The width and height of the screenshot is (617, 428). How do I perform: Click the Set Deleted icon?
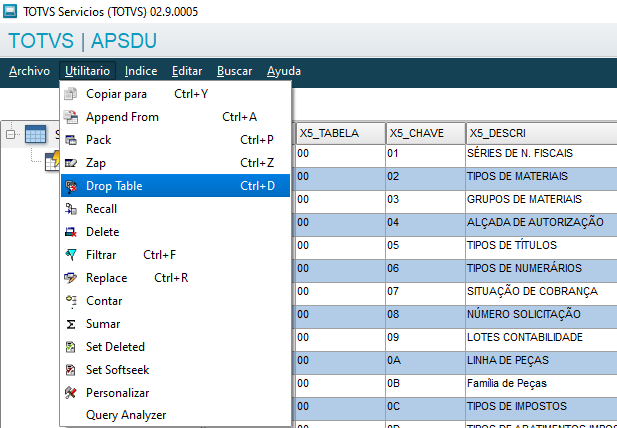pos(71,347)
